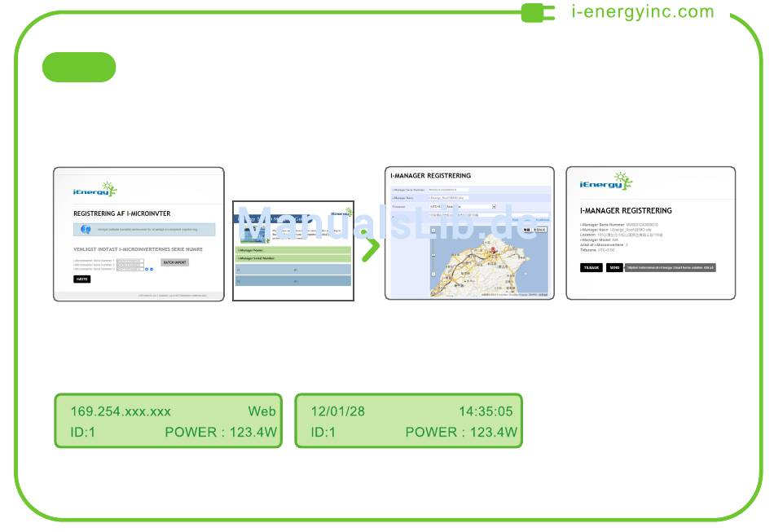The height and width of the screenshot is (532, 774).
Task: Click the 'Web' text on the first LCD display
Action: point(262,411)
